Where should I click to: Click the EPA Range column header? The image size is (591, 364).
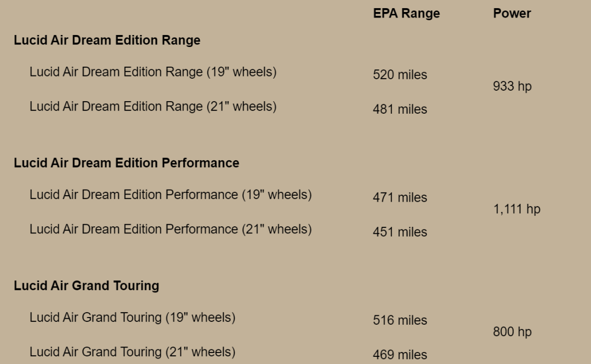click(406, 14)
